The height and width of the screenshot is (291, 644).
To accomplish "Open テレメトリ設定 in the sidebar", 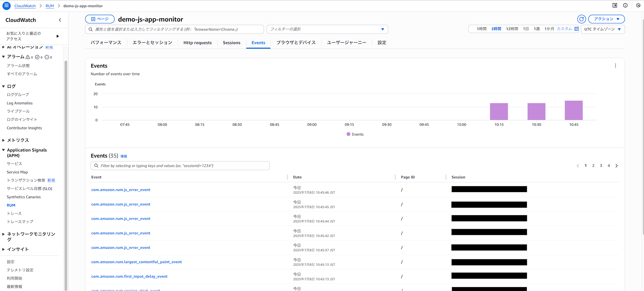I will [20, 270].
